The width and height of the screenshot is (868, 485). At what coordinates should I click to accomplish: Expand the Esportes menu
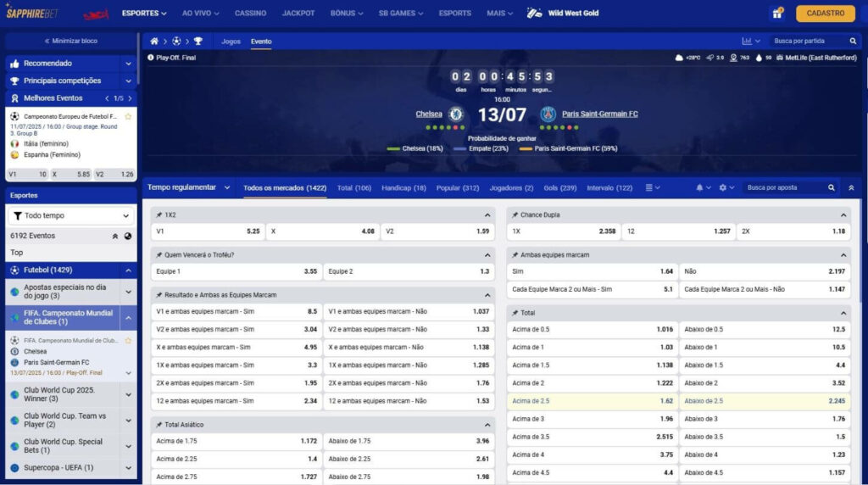(x=144, y=13)
